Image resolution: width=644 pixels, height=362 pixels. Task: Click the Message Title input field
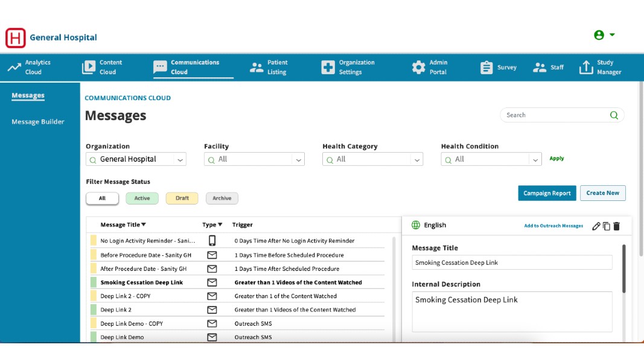512,262
